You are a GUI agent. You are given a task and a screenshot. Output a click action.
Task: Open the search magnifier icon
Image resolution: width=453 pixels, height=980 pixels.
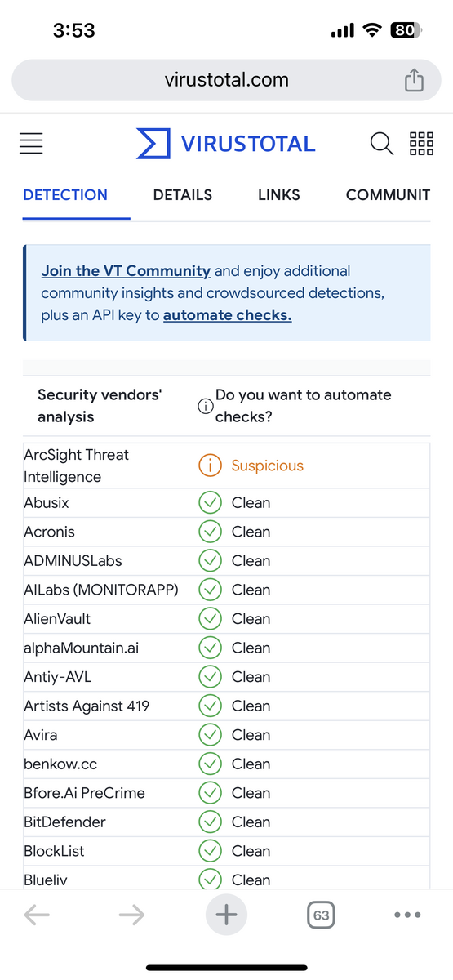tap(381, 144)
